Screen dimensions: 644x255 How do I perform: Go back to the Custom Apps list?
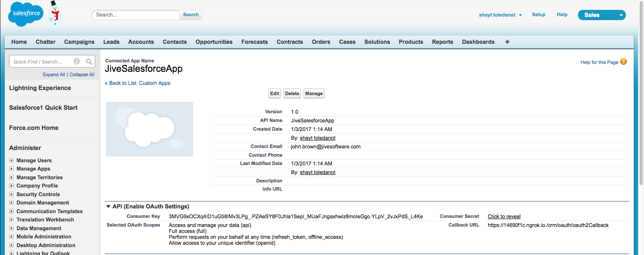pyautogui.click(x=138, y=83)
